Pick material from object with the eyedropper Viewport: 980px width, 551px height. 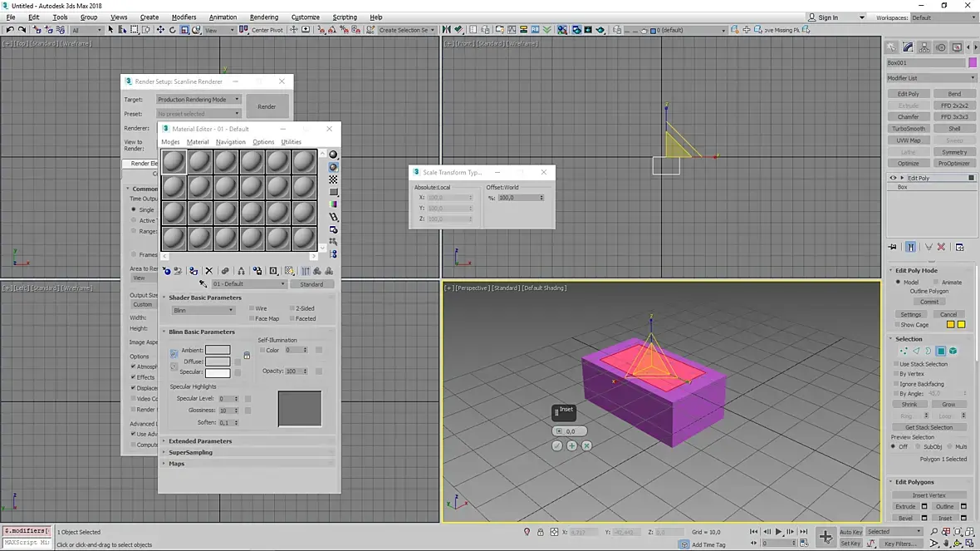pyautogui.click(x=203, y=284)
